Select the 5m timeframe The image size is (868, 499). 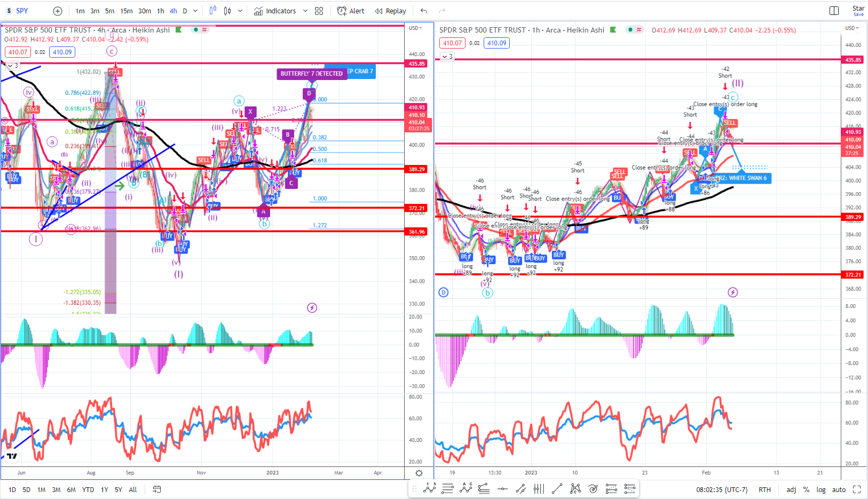click(109, 11)
